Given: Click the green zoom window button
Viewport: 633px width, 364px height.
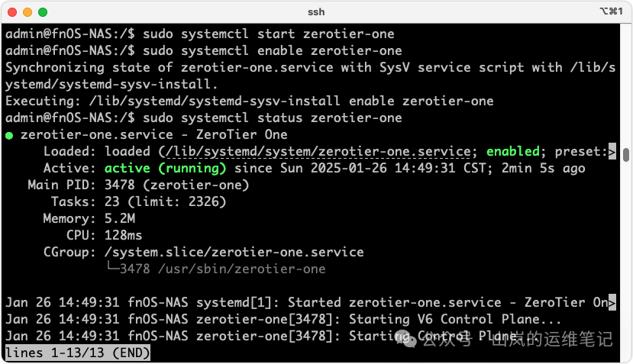Looking at the screenshot, I should pyautogui.click(x=43, y=12).
